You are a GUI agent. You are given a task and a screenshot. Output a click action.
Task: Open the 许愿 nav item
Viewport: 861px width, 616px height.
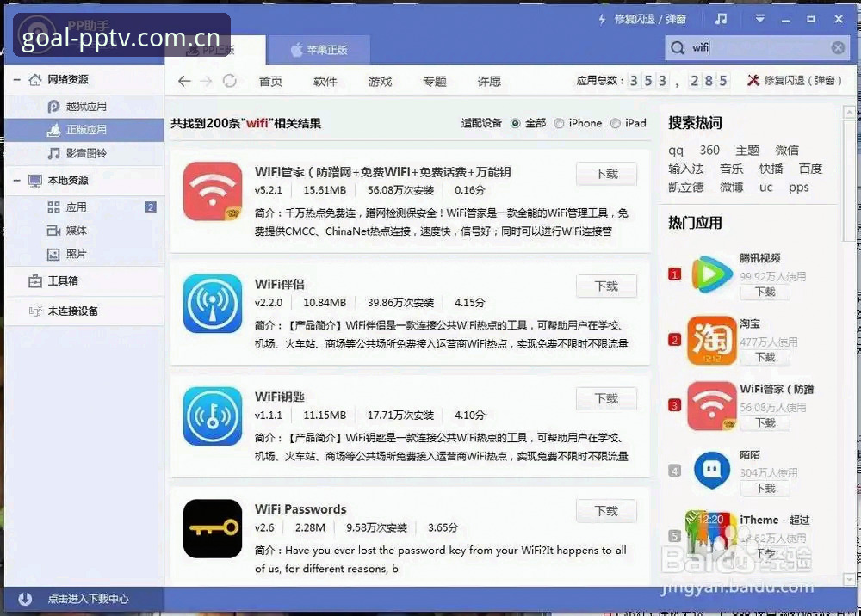click(489, 82)
